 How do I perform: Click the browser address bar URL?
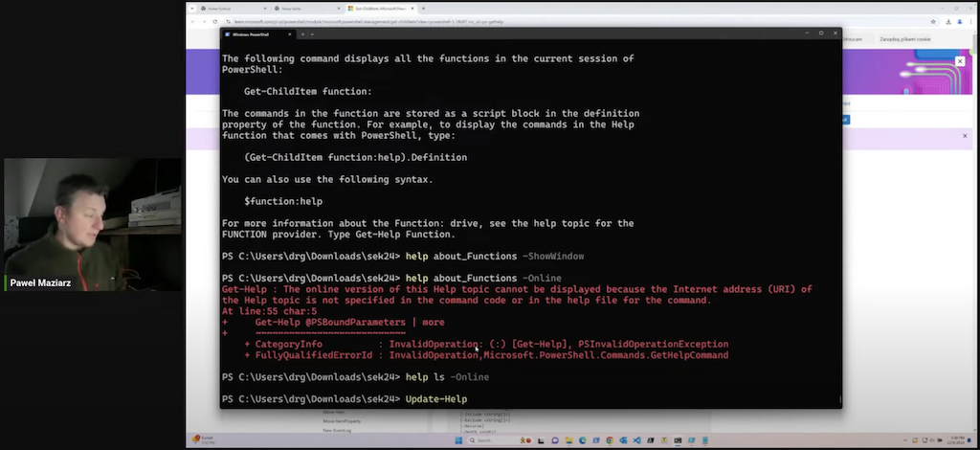[x=383, y=20]
